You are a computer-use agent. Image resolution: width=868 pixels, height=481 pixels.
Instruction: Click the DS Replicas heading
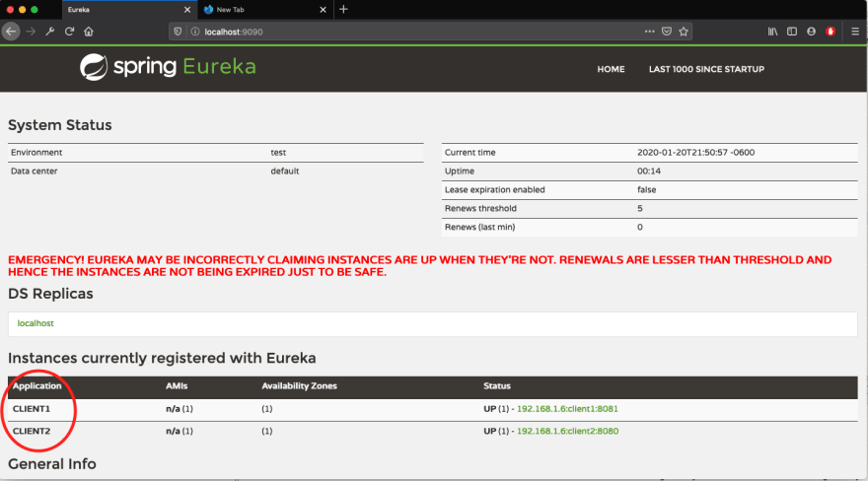[x=50, y=294]
